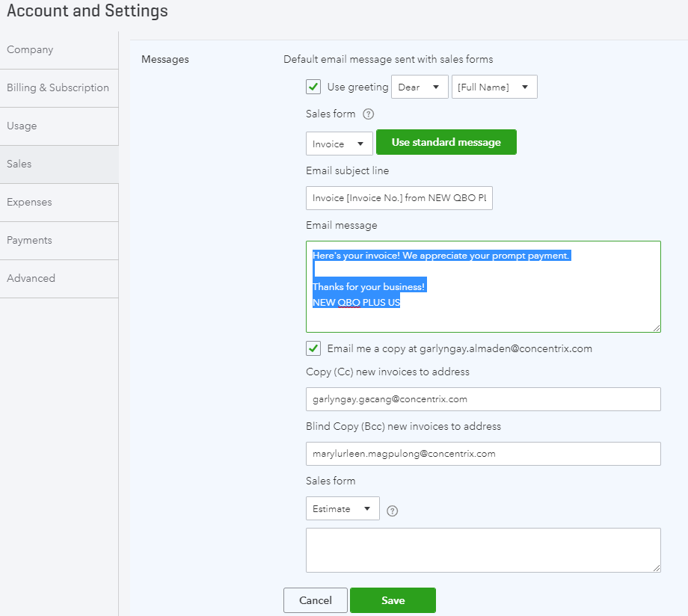The width and height of the screenshot is (688, 616).
Task: Uncheck Email me a copy checkbox
Action: pos(313,348)
